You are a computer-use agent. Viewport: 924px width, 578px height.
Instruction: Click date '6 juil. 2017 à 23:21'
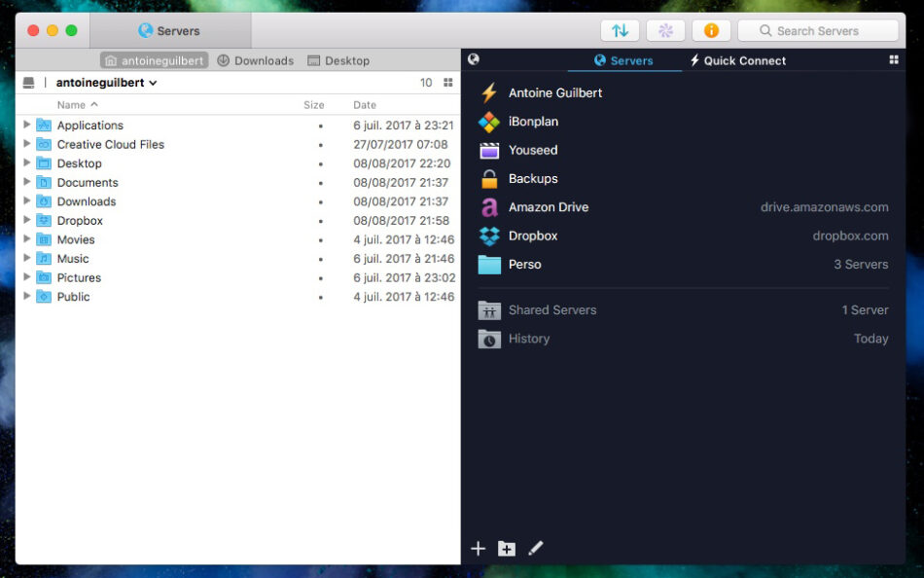click(404, 125)
